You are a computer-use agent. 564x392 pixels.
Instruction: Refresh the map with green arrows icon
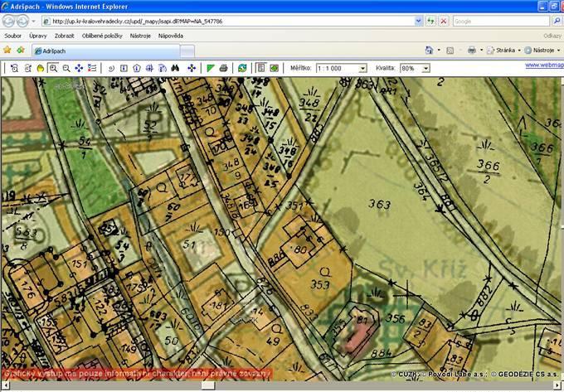click(242, 68)
